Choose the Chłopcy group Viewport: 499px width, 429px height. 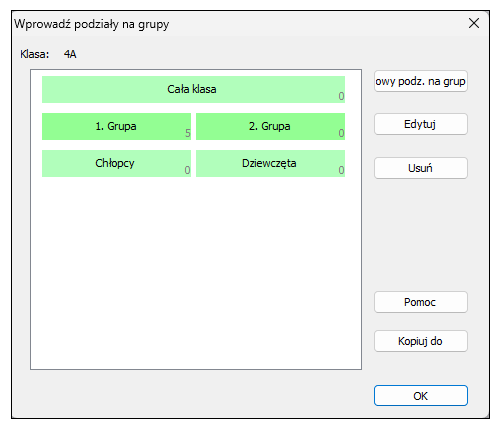pyautogui.click(x=116, y=163)
